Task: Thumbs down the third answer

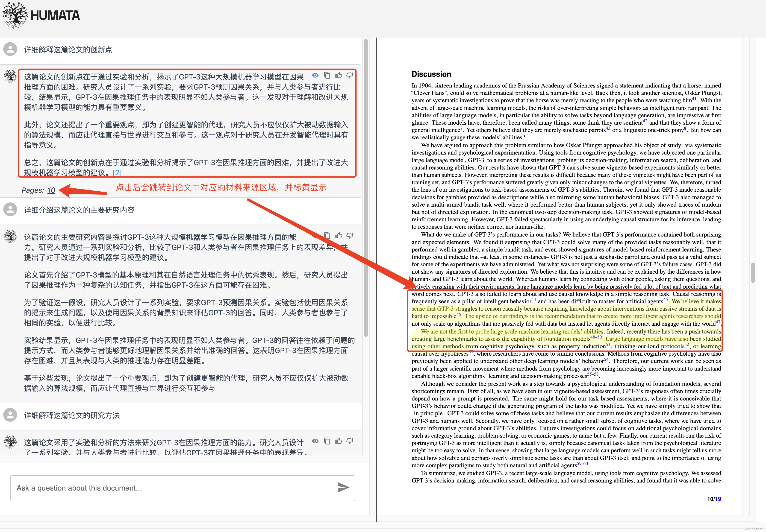Action: [x=350, y=441]
